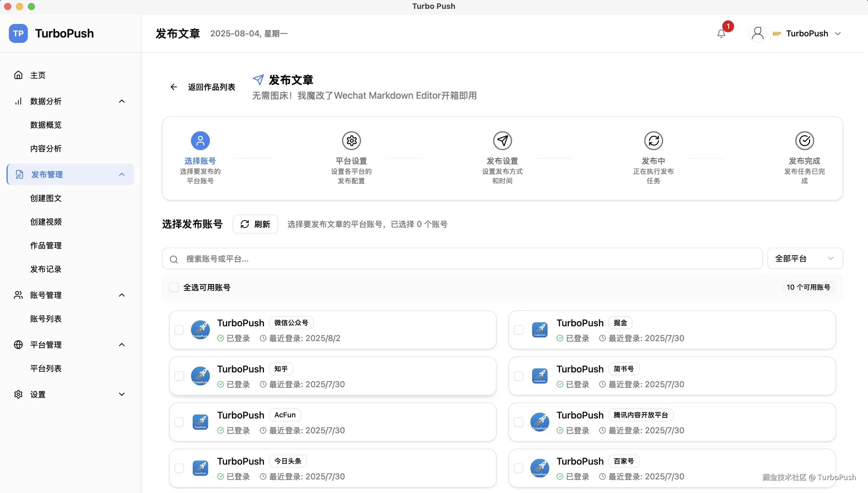Viewport: 868px width, 493px height.
Task: Open the notification bell
Action: click(721, 33)
